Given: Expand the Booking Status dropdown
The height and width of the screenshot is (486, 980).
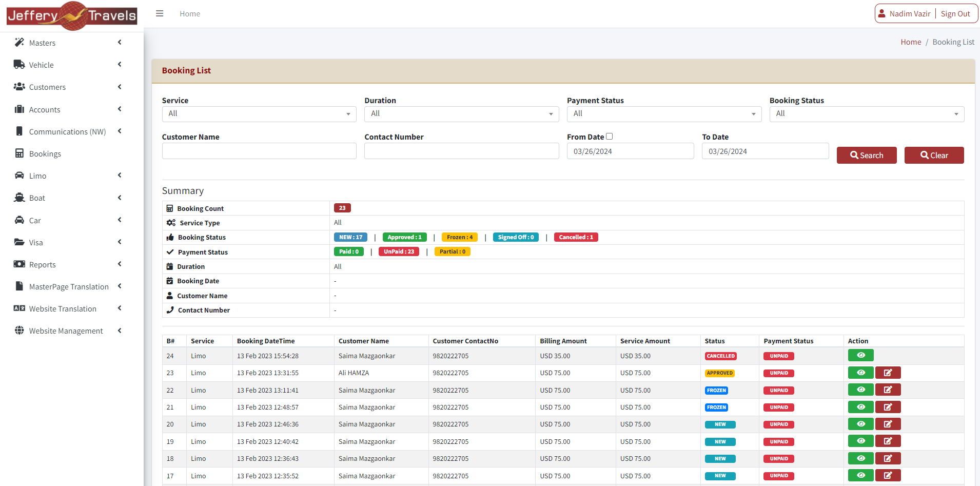Looking at the screenshot, I should tap(867, 114).
